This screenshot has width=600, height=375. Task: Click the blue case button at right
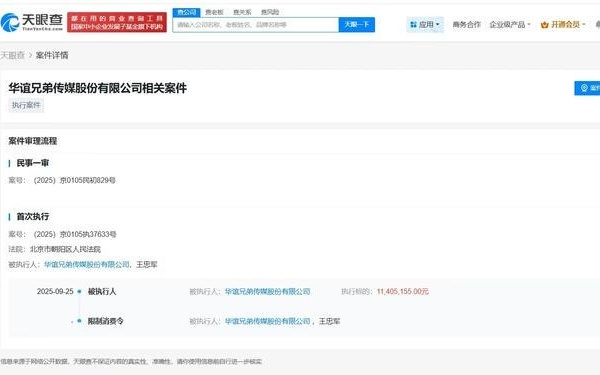point(587,88)
